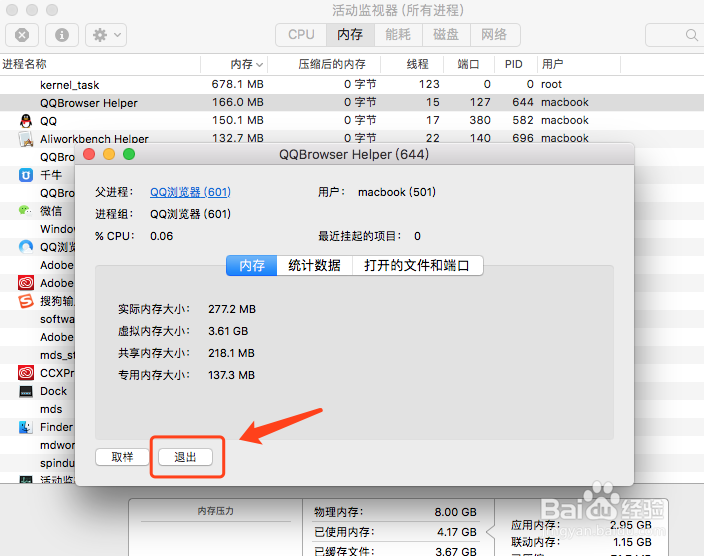Switch to the 能耗 tab

(398, 35)
